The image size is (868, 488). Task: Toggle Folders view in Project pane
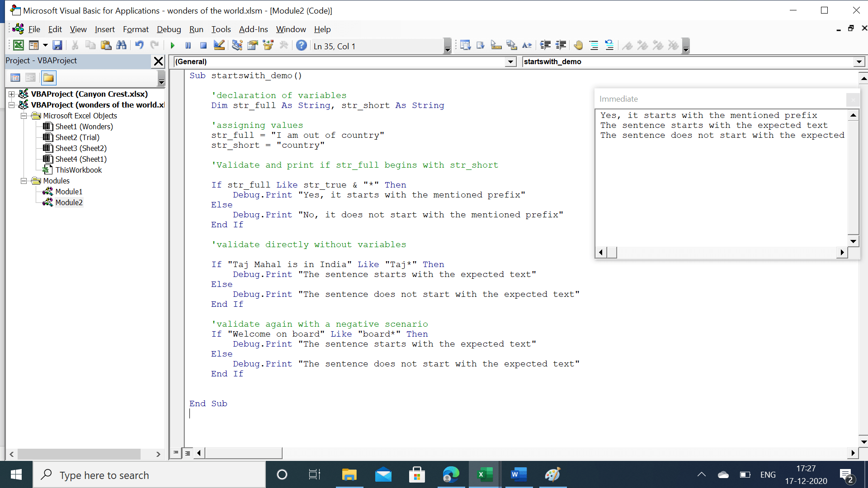coord(48,78)
